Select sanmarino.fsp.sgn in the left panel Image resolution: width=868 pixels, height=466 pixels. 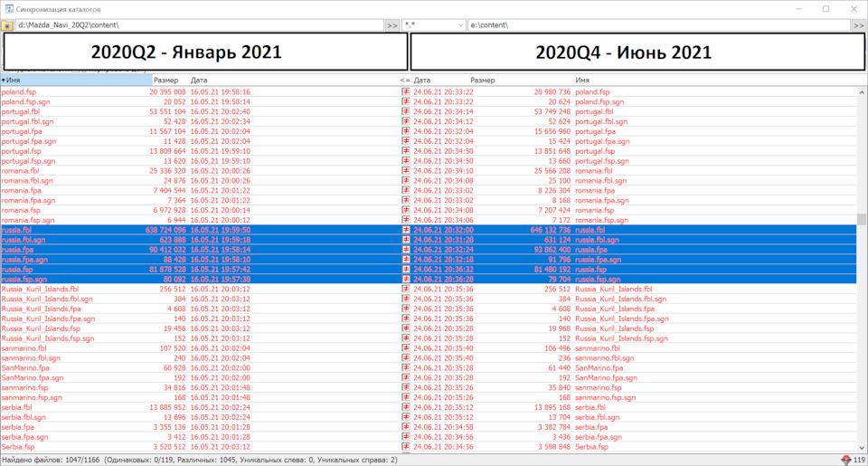coord(32,398)
